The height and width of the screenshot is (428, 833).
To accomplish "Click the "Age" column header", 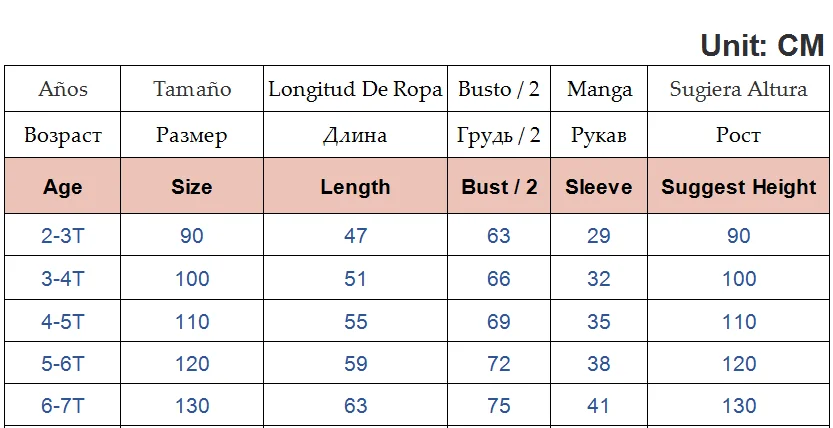I will [x=63, y=187].
